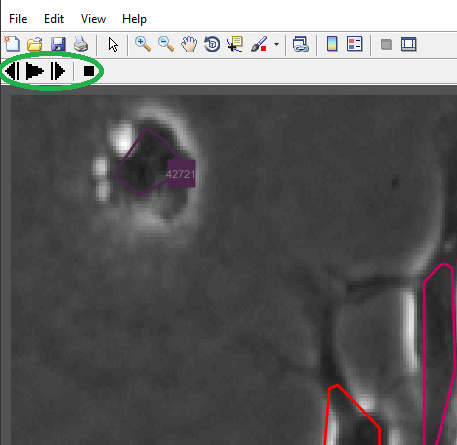Expand the brush color dropdown arrow
457x445 pixels.
pos(276,44)
